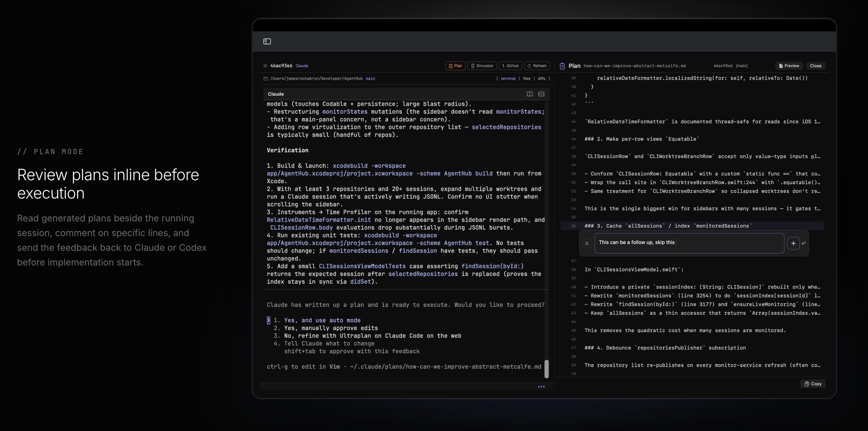Click the Preview button in the Plan panel
This screenshot has height=431, width=868.
(789, 66)
